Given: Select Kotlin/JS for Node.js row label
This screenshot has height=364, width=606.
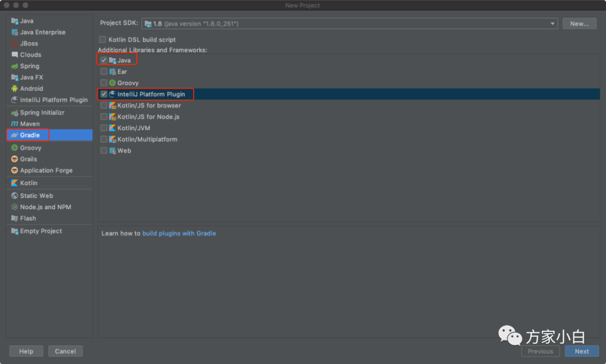Looking at the screenshot, I should (148, 117).
